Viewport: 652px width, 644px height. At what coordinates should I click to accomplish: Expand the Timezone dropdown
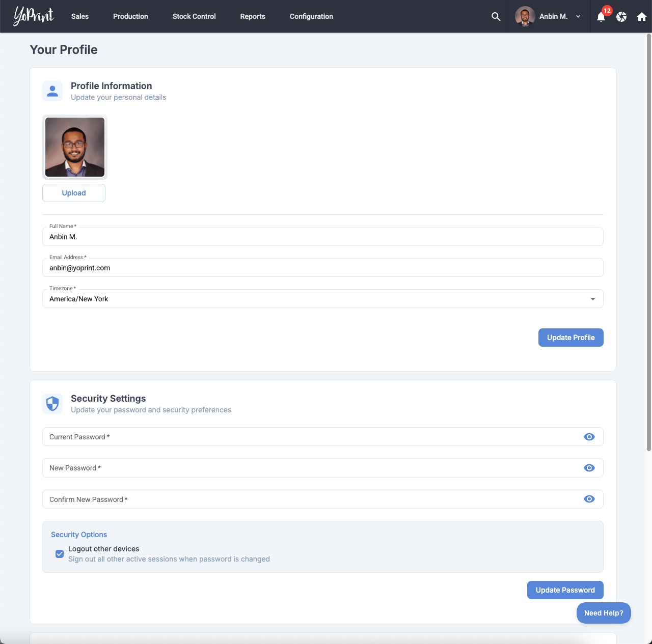pyautogui.click(x=592, y=299)
